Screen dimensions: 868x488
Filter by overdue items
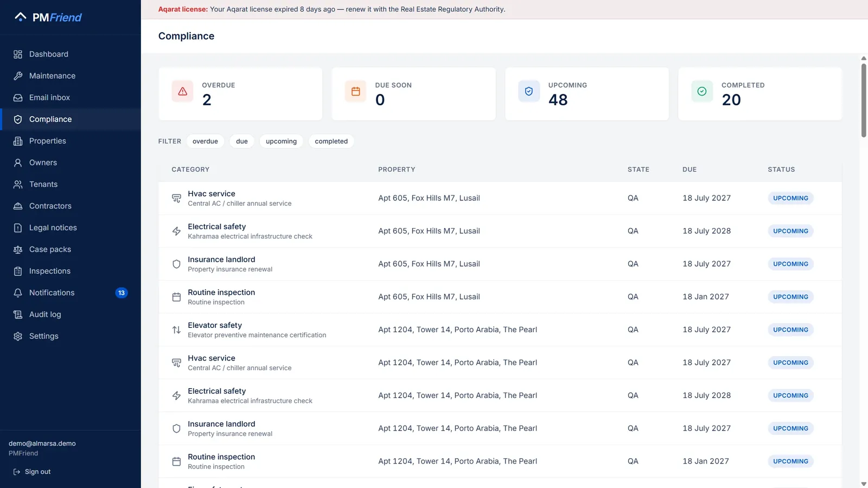point(205,141)
